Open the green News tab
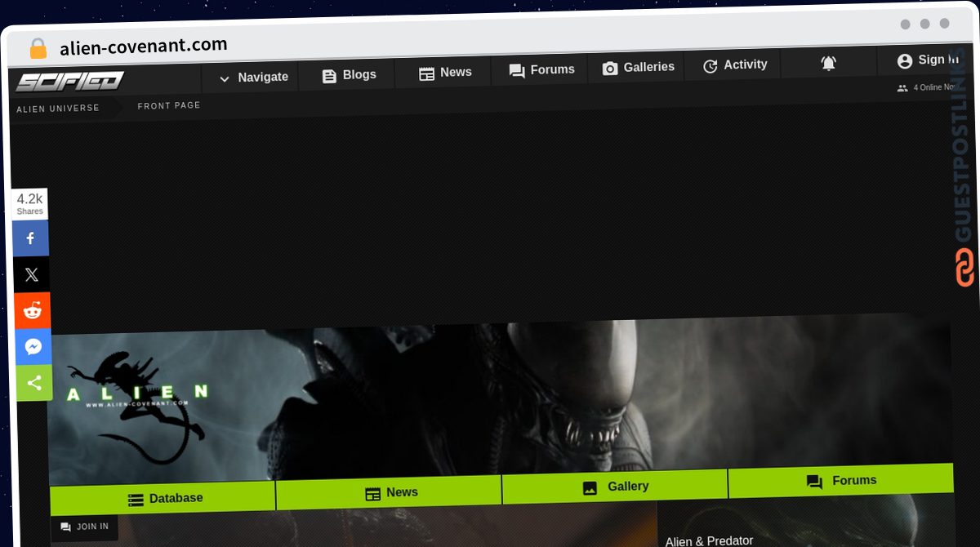 point(390,492)
